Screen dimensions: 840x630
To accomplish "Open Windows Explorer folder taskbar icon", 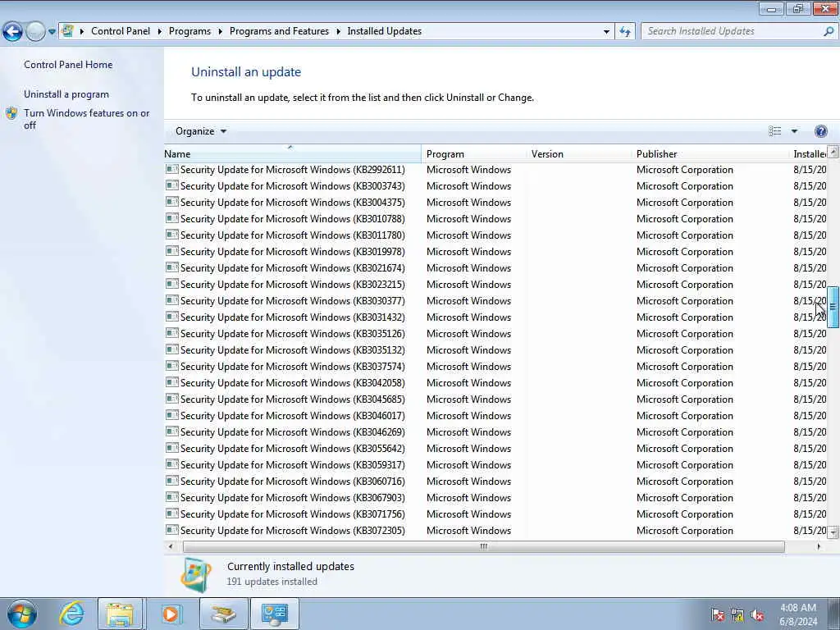I will (120, 614).
